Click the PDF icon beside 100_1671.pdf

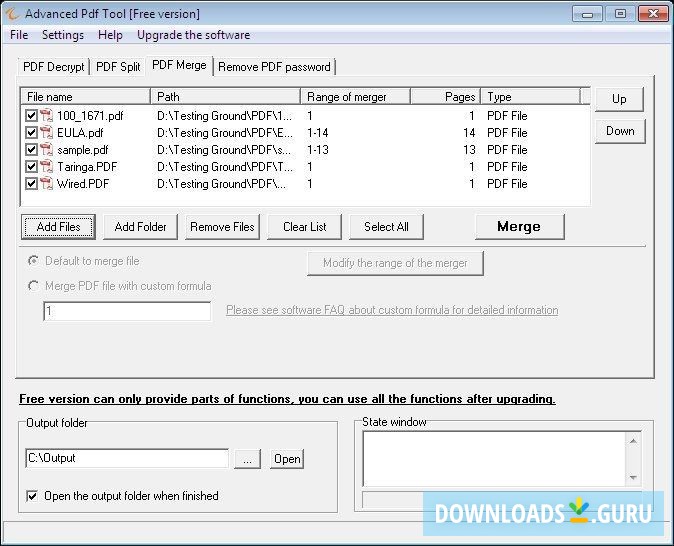coord(46,116)
